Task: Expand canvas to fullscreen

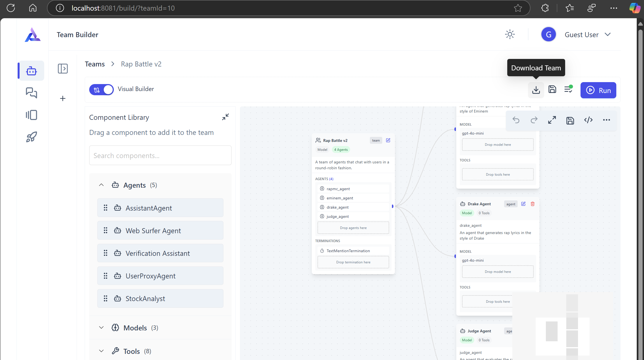Action: click(552, 120)
